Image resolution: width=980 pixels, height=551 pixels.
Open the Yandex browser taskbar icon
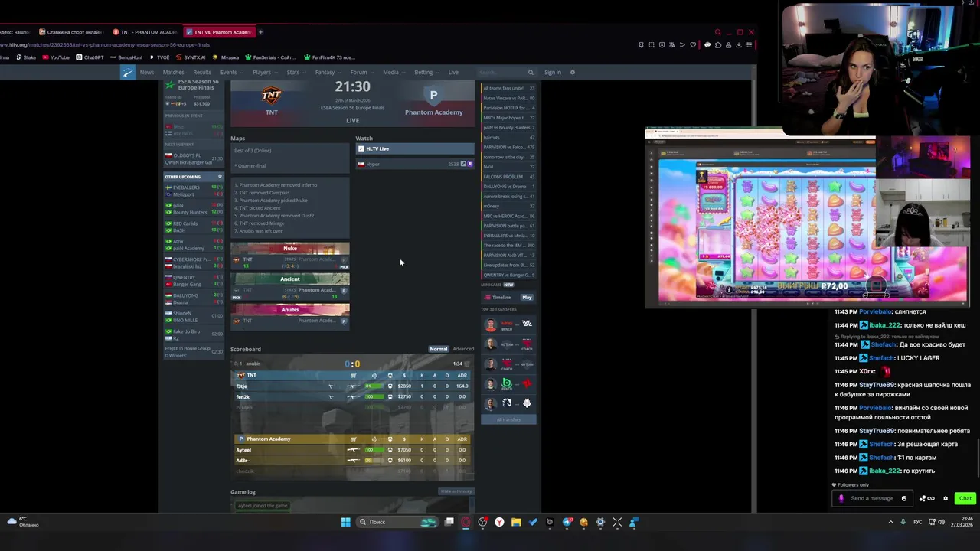tap(499, 522)
